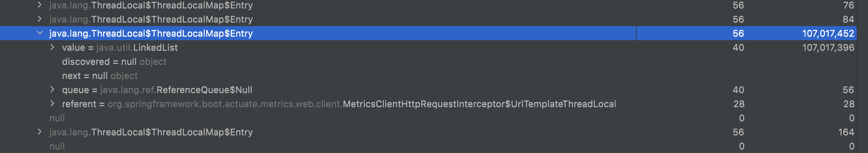Click the retained size value 107,017,452
The height and width of the screenshot is (153, 868).
click(x=828, y=33)
